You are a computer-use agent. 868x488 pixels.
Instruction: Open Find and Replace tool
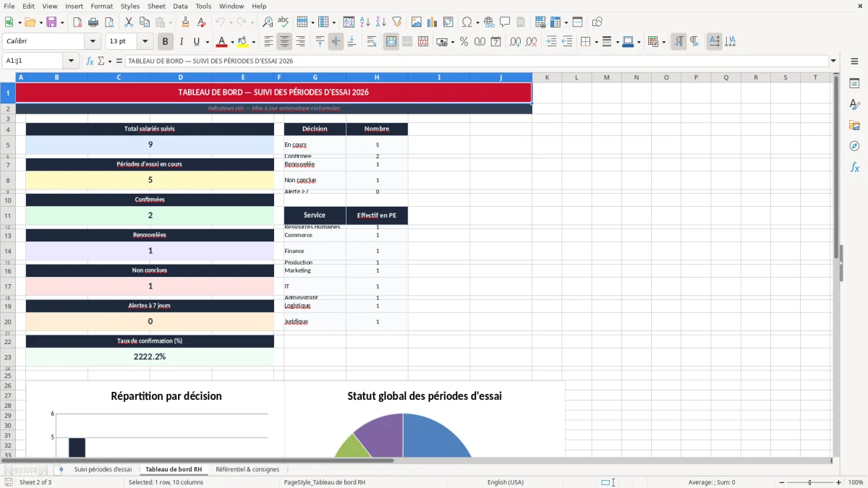[268, 22]
